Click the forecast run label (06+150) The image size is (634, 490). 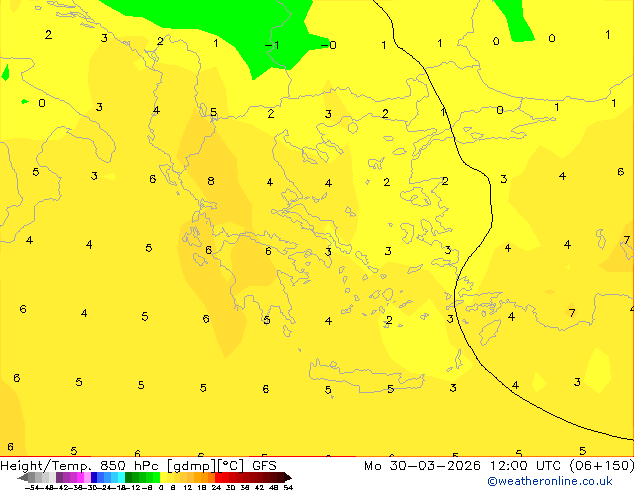(x=602, y=466)
